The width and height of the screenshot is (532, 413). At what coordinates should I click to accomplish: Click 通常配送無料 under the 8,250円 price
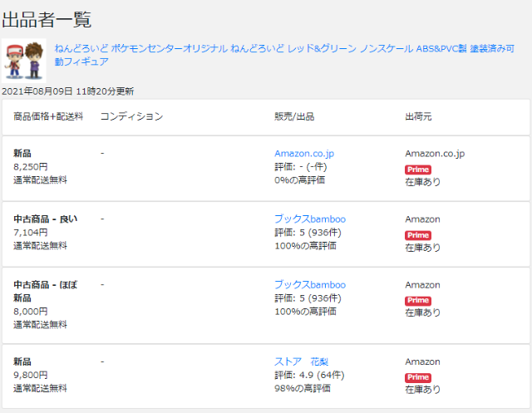[40, 180]
